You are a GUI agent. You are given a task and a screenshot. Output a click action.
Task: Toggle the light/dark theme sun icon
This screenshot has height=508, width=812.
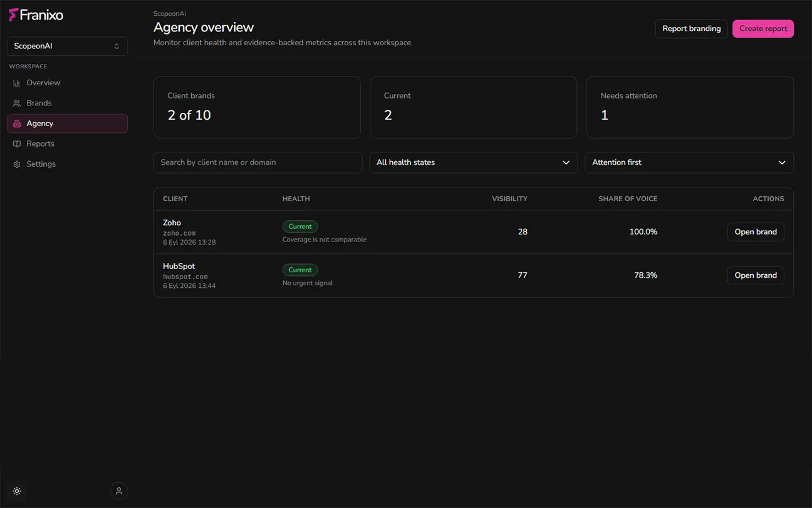click(17, 491)
